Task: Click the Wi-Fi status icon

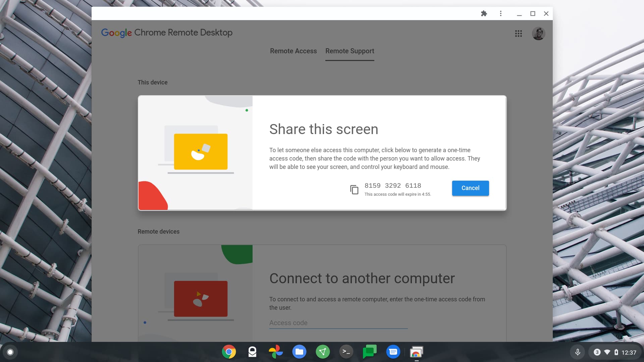Action: pos(607,352)
